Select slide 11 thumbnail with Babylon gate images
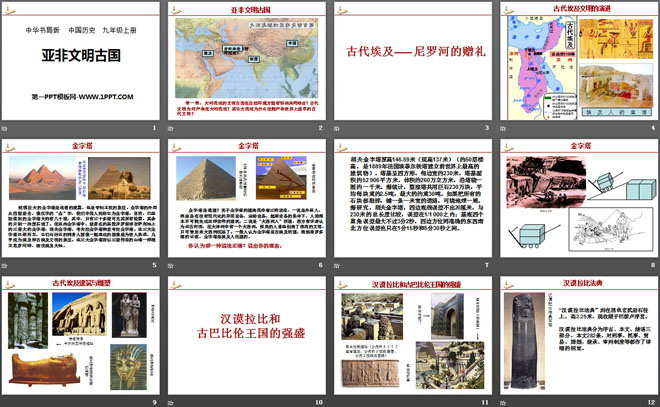 coord(413,335)
